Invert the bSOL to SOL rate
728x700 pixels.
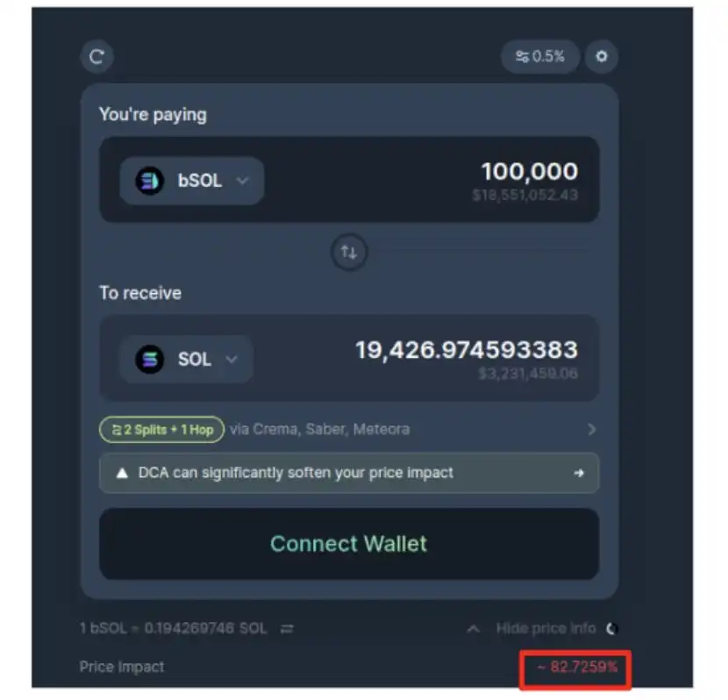coord(287,629)
